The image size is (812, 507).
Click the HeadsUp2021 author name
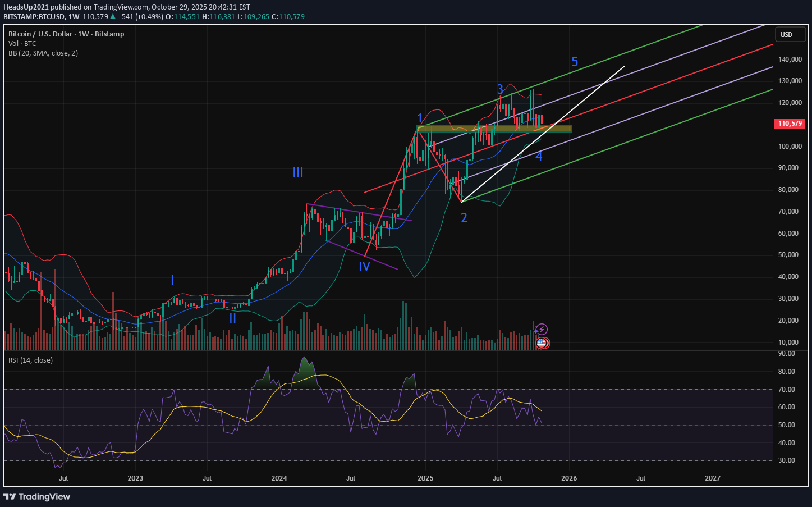pyautogui.click(x=26, y=7)
